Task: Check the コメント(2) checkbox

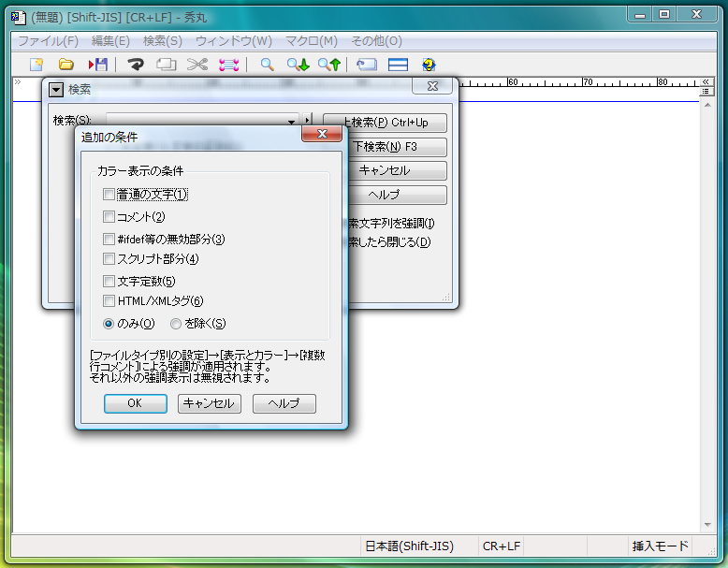Action: (x=109, y=216)
